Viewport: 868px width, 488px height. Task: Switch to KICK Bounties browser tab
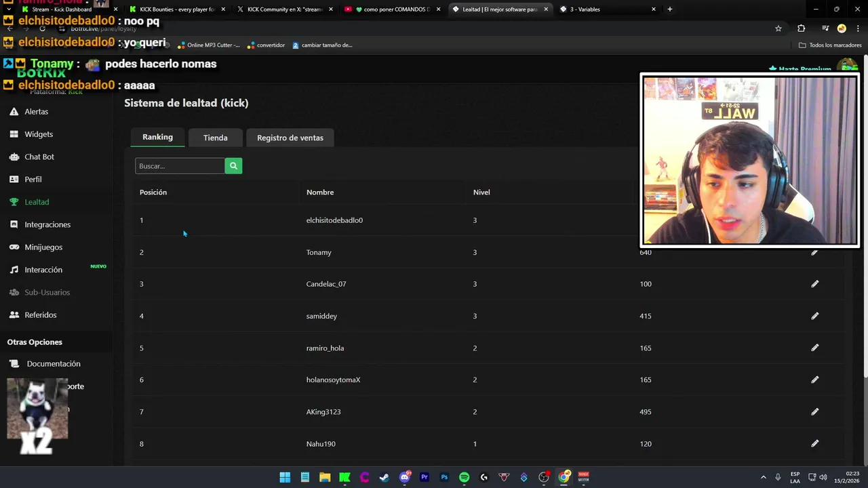[176, 9]
